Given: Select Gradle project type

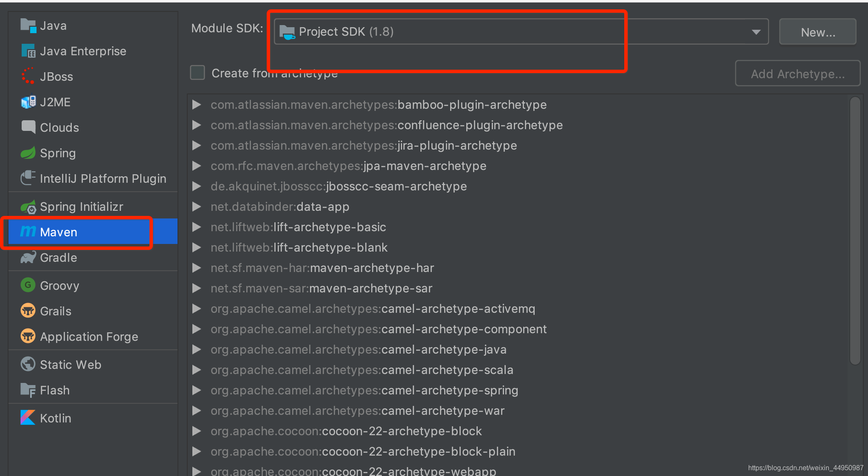Looking at the screenshot, I should pyautogui.click(x=93, y=258).
